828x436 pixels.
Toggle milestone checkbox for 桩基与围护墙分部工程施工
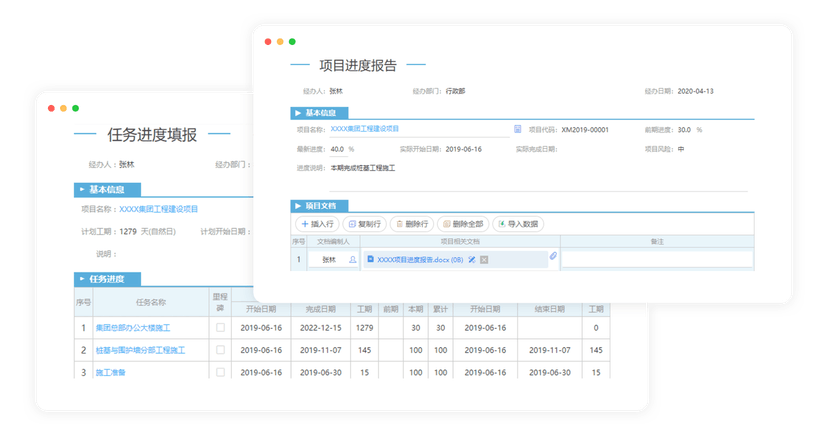click(x=220, y=350)
